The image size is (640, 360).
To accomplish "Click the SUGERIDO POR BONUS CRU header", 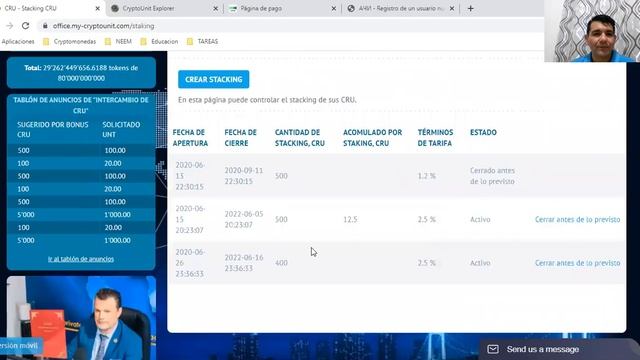I will (x=53, y=129).
